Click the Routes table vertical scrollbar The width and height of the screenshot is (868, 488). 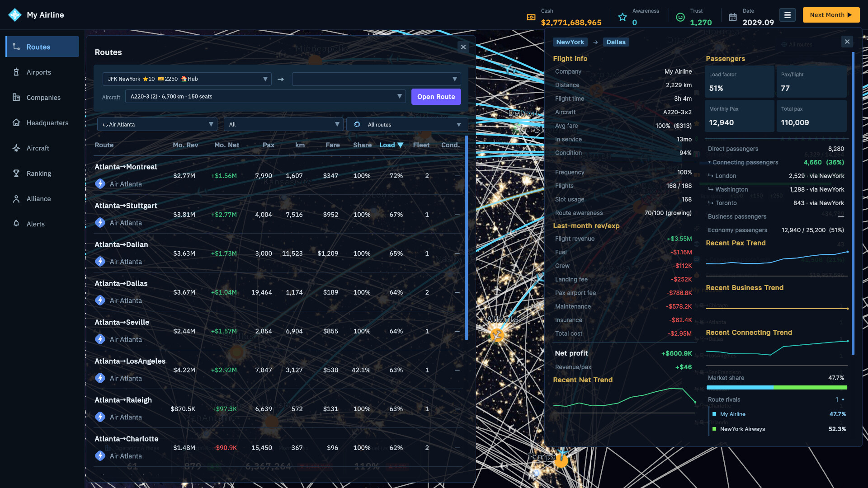(x=466, y=237)
